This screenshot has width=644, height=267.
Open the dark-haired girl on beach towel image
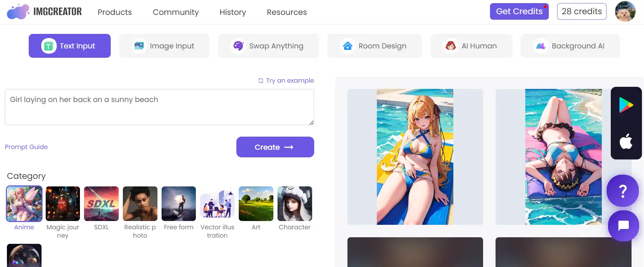[563, 157]
